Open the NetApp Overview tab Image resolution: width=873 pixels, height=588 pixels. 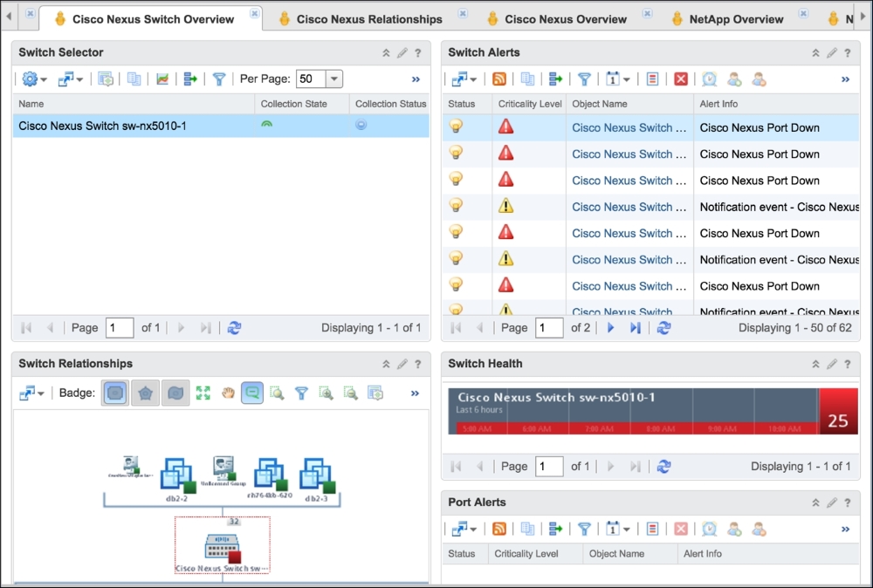[x=728, y=19]
